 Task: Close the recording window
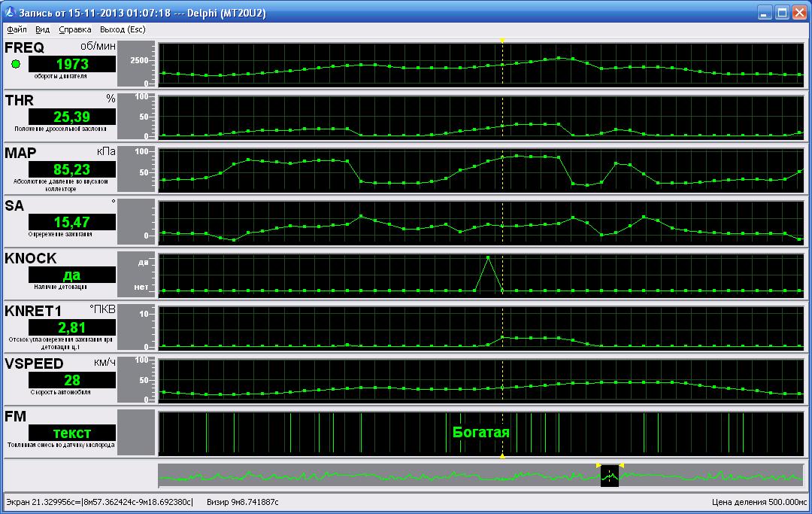click(x=799, y=13)
